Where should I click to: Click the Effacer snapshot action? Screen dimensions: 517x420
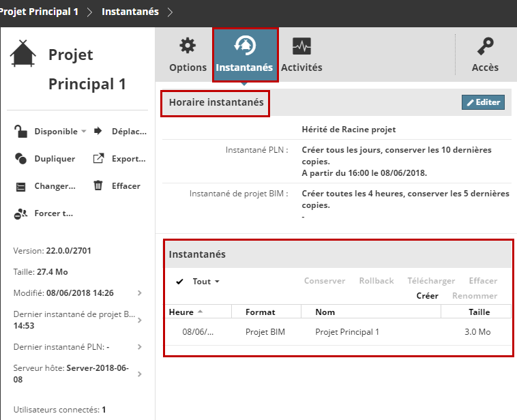tap(483, 281)
